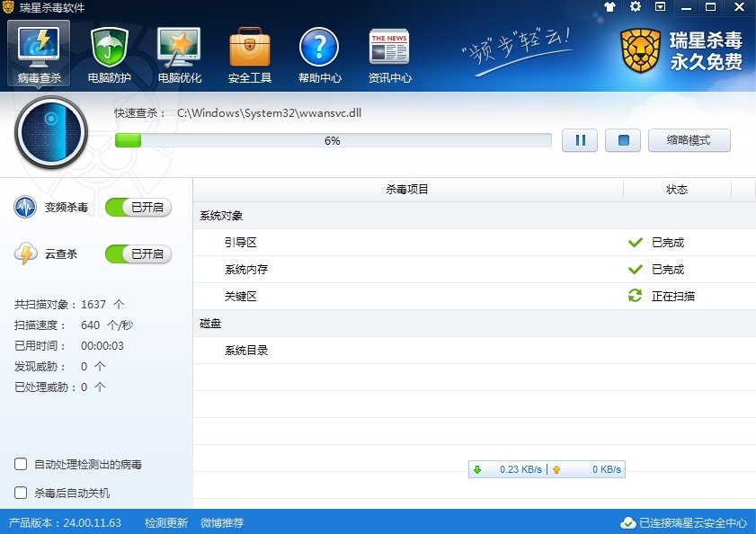The width and height of the screenshot is (756, 534).
Task: Open the 帮助中心 help center
Action: coord(319,55)
